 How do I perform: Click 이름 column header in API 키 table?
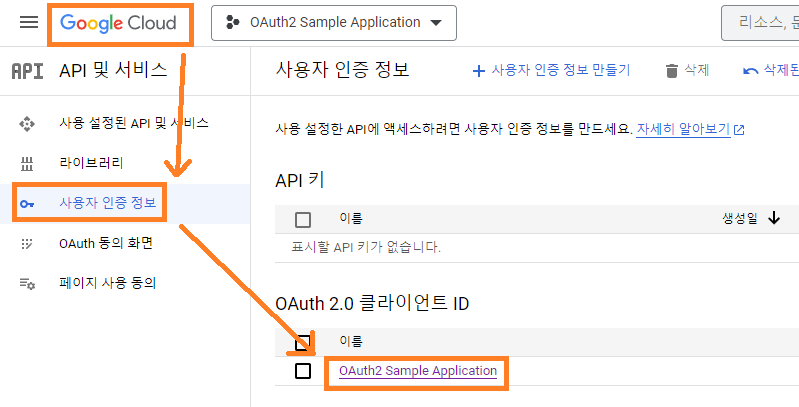[351, 219]
